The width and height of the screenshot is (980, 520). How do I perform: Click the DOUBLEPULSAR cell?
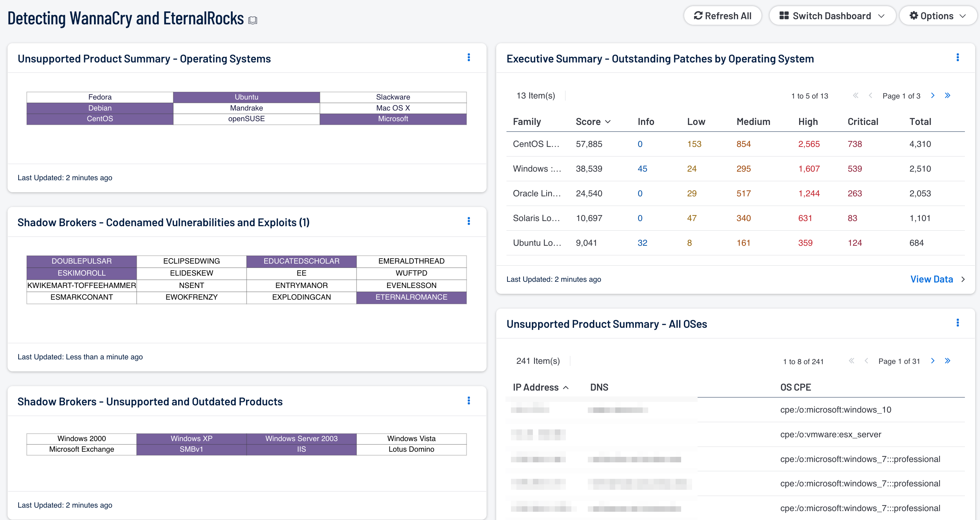[81, 261]
